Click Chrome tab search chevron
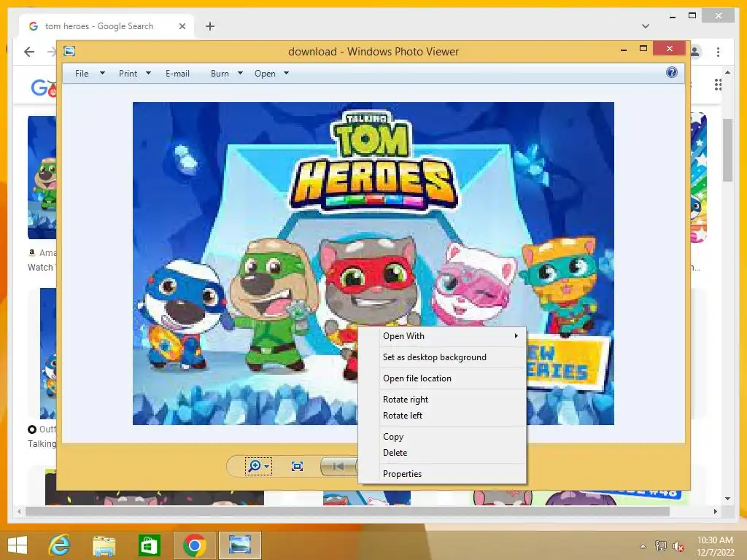This screenshot has width=747, height=560. pyautogui.click(x=646, y=26)
